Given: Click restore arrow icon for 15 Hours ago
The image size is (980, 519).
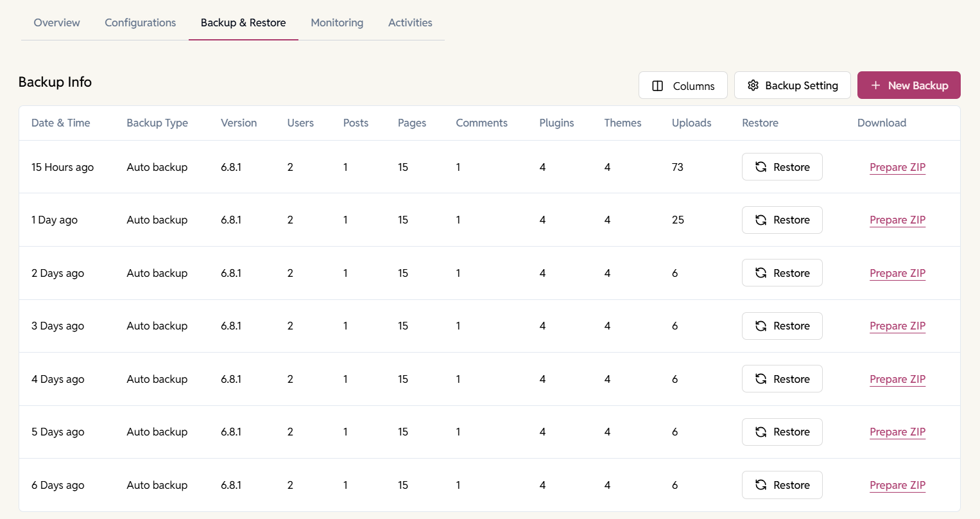Looking at the screenshot, I should coord(761,167).
